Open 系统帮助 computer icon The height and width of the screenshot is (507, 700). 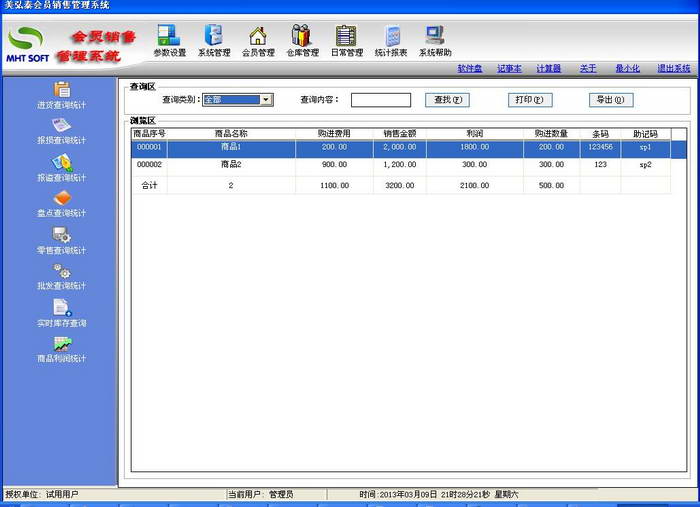click(x=434, y=36)
